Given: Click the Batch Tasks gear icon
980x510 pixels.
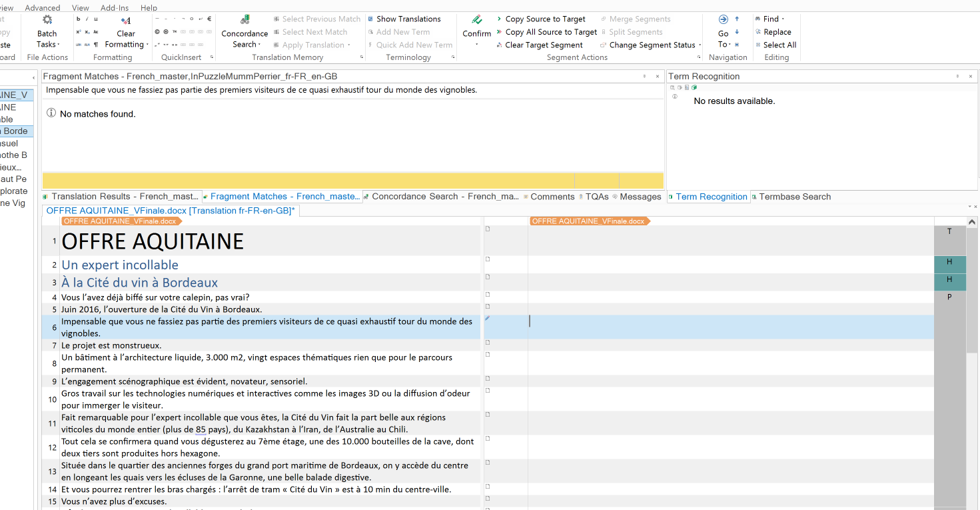Looking at the screenshot, I should 47,20.
